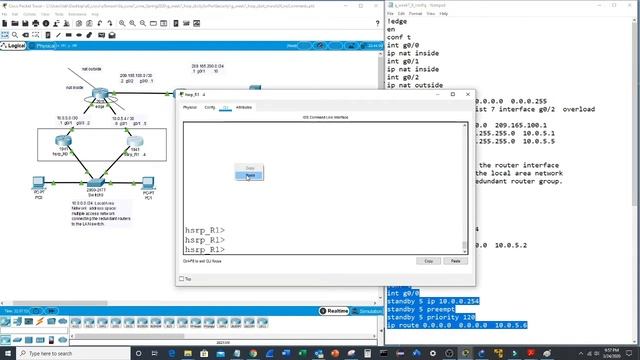Screen dimensions: 640x360
Task: Click the Copy button below the CLI
Action: pyautogui.click(x=429, y=261)
